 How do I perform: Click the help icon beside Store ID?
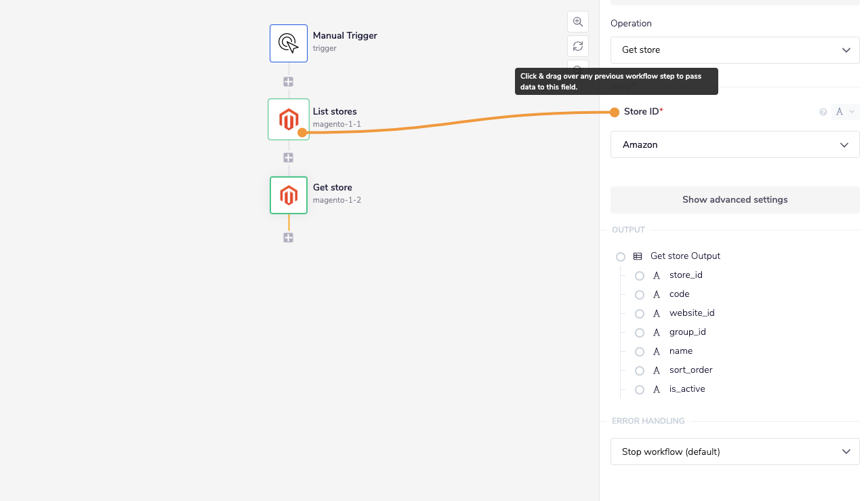(x=822, y=111)
